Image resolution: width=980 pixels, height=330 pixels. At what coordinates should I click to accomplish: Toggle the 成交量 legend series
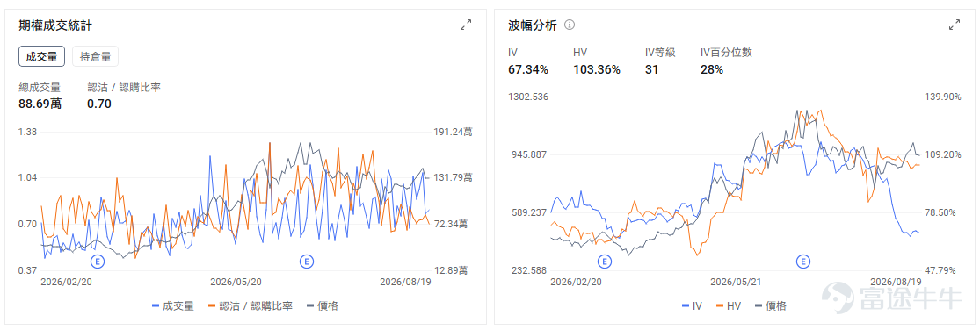click(x=173, y=305)
